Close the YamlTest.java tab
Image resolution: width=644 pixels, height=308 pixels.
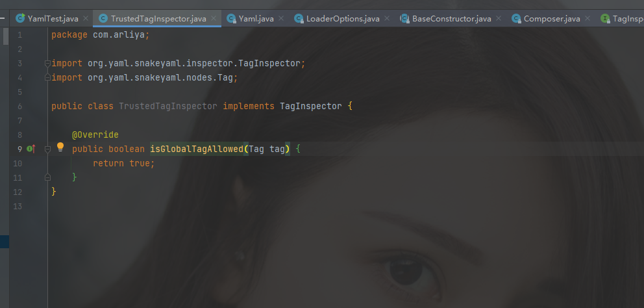tap(86, 18)
